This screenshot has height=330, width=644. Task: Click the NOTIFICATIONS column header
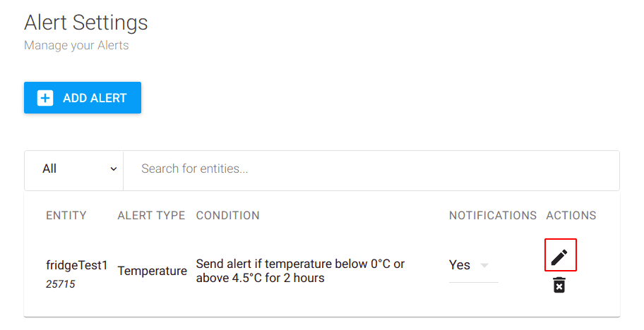click(x=493, y=215)
